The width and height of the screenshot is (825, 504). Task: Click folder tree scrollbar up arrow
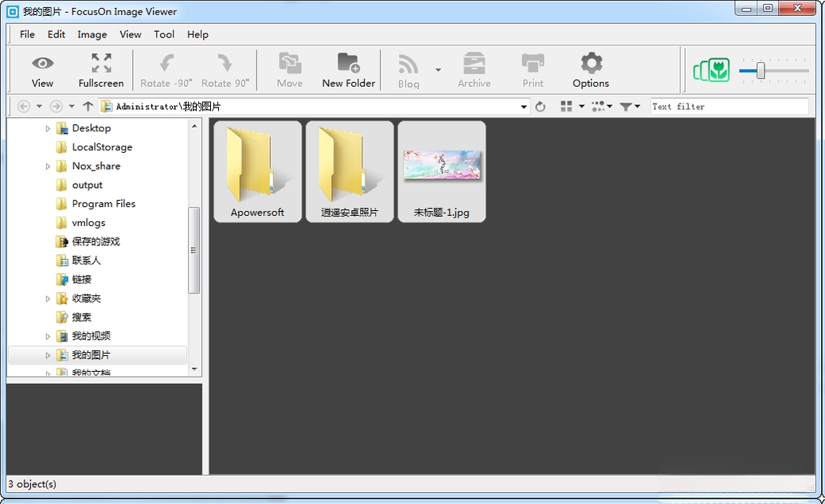(x=194, y=127)
